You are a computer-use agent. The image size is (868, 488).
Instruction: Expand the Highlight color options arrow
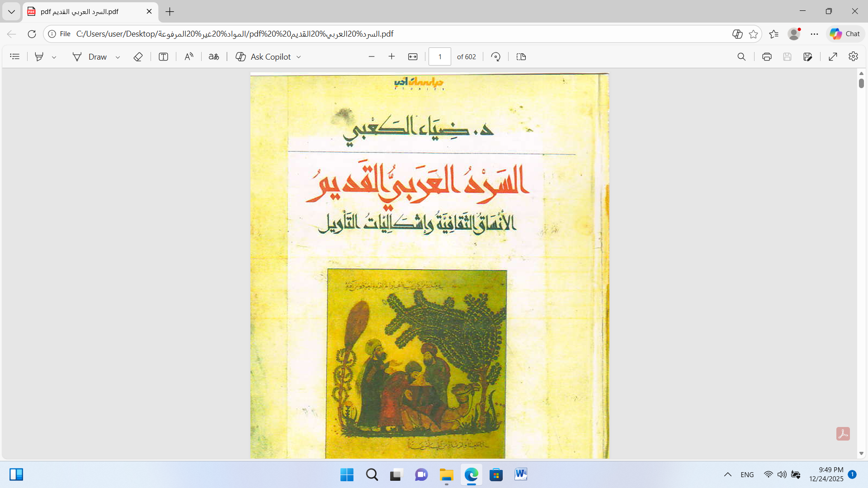coord(54,57)
